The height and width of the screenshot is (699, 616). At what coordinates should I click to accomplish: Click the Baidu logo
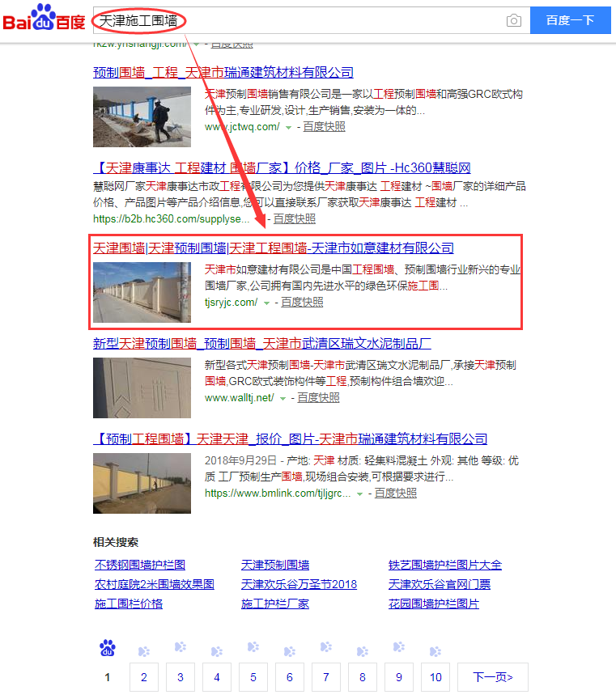44,18
